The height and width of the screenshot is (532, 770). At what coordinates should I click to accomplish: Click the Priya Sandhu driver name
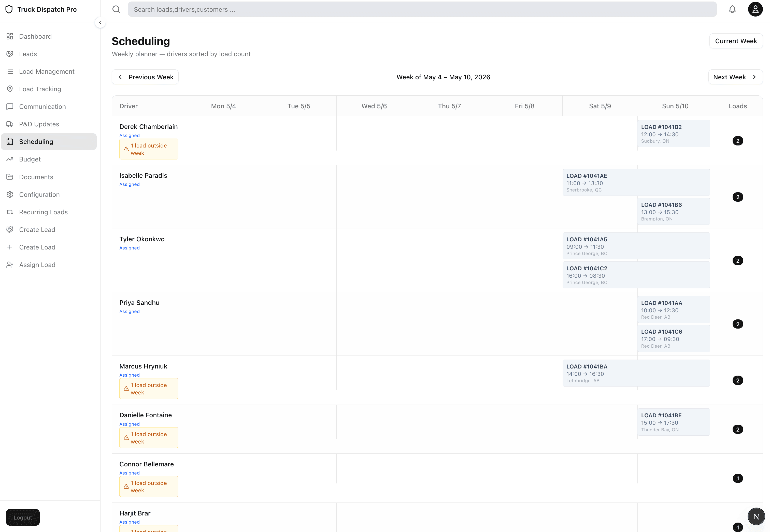(x=139, y=303)
